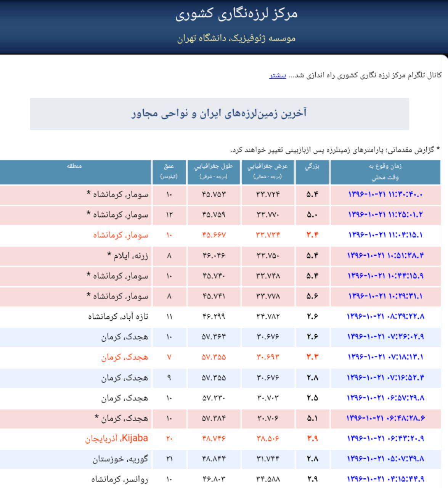The height and width of the screenshot is (488, 448).
Task: Open the 04:15:44.9 Ravansar event link
Action: 385,479
